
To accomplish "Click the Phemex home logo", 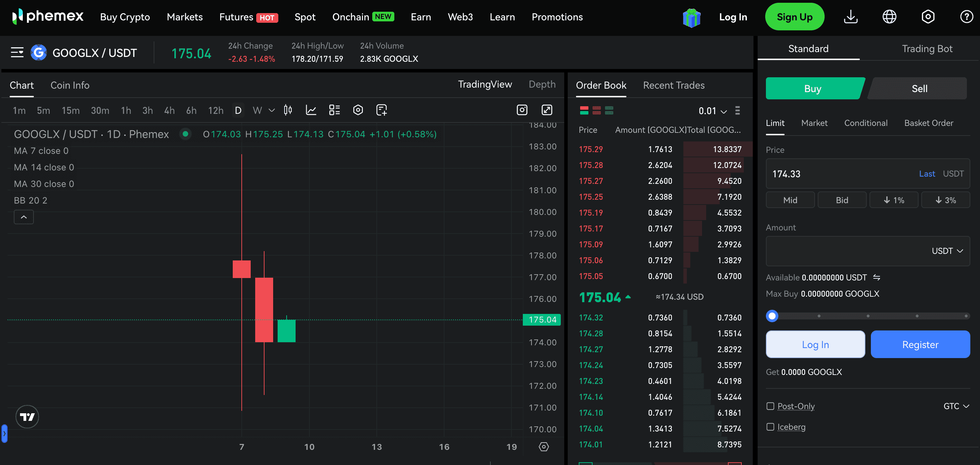I will 48,17.
